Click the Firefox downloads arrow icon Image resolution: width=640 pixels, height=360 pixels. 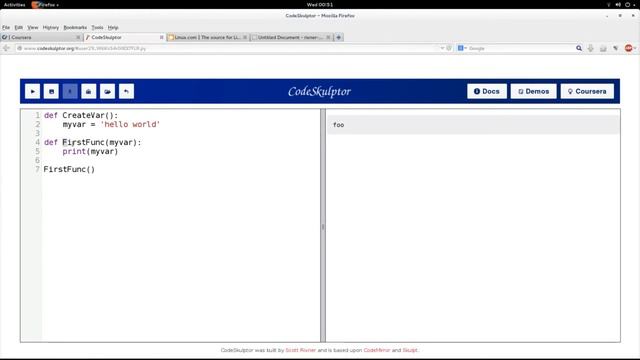591,48
